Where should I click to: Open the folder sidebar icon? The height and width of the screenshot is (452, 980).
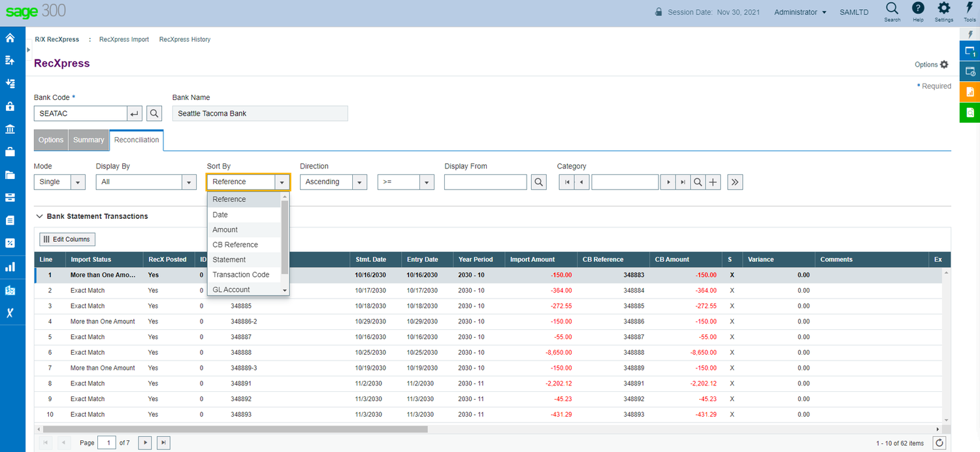[10, 174]
